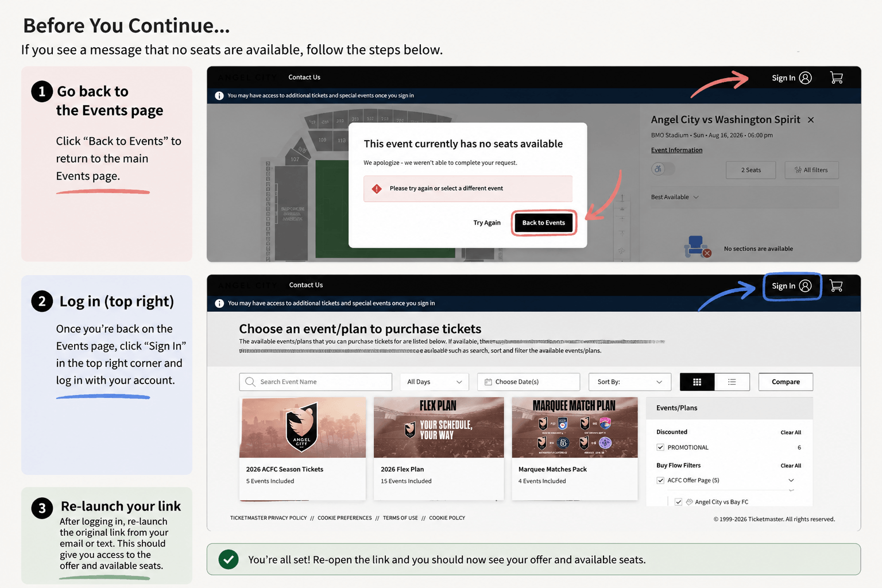Open the 2026 ACFC Season Tickets card

[x=303, y=448]
